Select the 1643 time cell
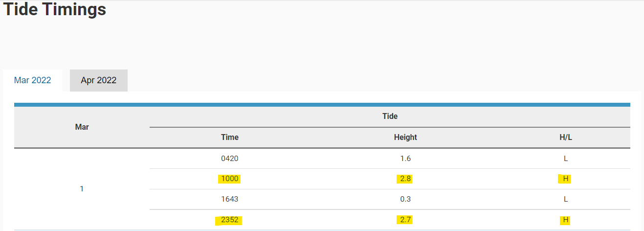The image size is (644, 231). [x=229, y=199]
